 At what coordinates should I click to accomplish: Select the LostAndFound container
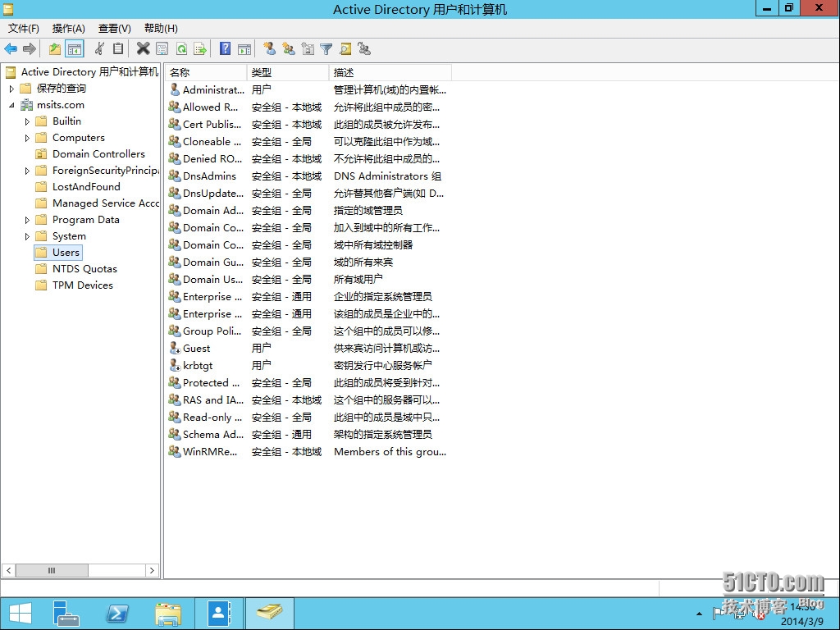pos(86,187)
